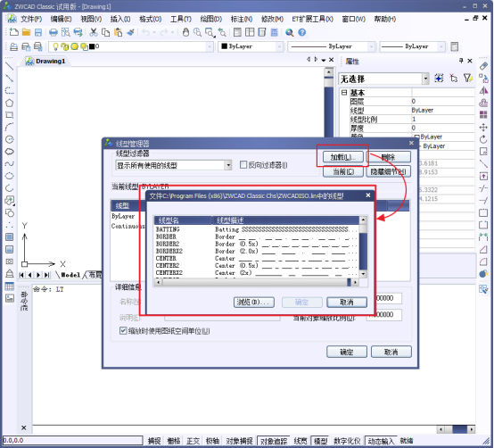Select the BORDER2 linetype row
This screenshot has height=448, width=494.
[257, 244]
